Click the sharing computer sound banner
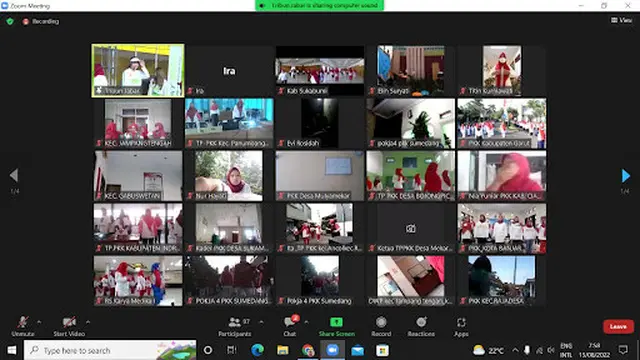The image size is (640, 360). tap(320, 5)
